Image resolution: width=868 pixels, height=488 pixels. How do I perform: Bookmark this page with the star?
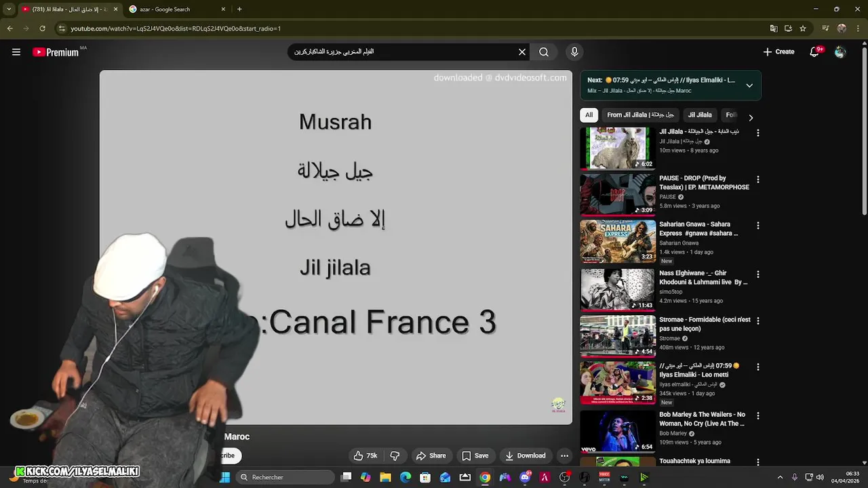click(x=803, y=28)
